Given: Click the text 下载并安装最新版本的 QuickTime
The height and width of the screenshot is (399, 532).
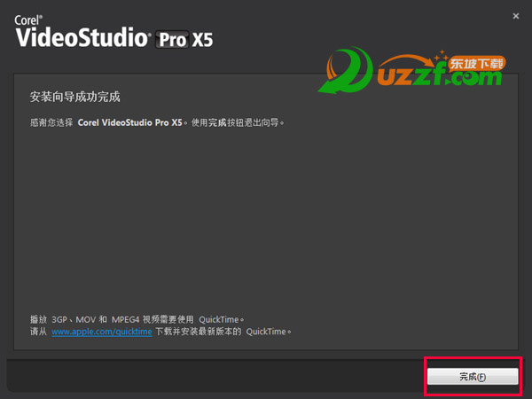Looking at the screenshot, I should point(223,332).
